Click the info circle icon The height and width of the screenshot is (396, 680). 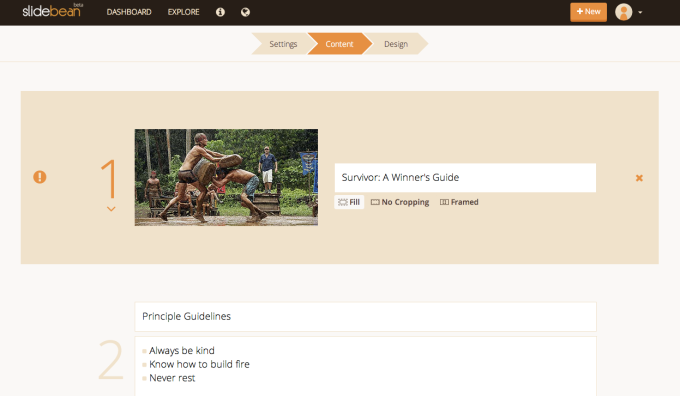click(220, 12)
